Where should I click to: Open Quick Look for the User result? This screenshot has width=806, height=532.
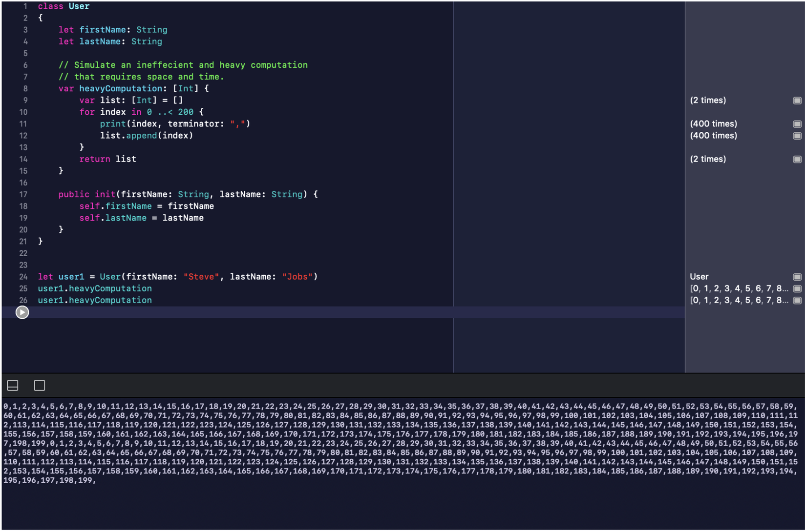797,277
